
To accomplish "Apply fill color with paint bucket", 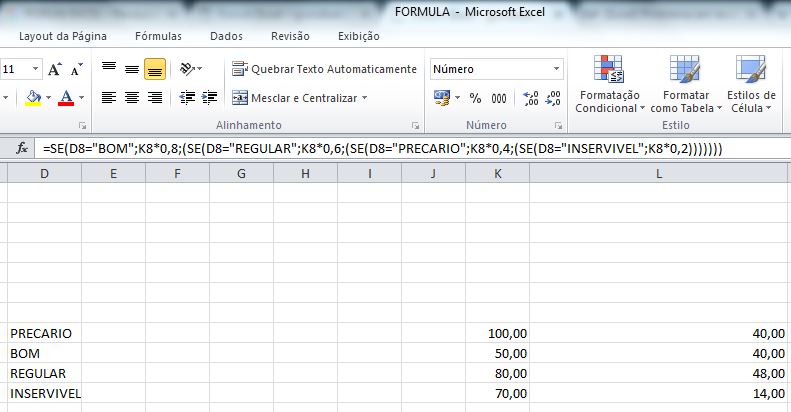I will (33, 97).
